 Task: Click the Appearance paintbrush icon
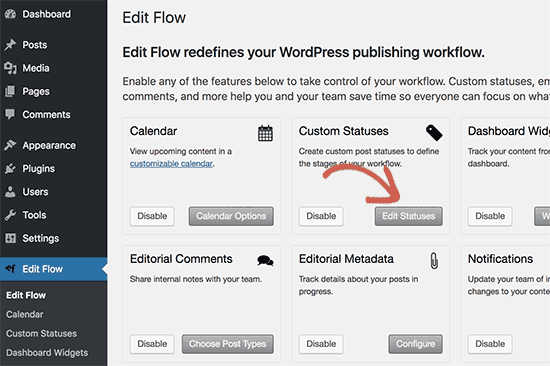pyautogui.click(x=10, y=145)
